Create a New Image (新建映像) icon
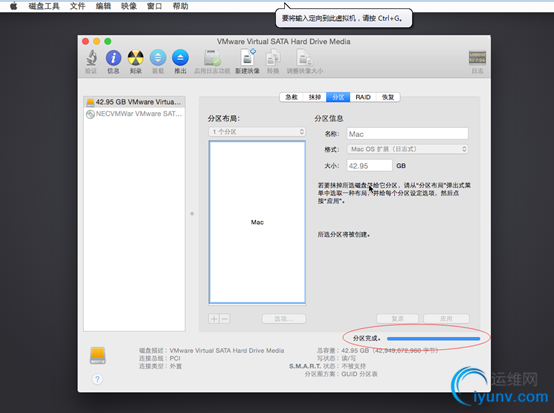The image size is (554, 413). (248, 58)
